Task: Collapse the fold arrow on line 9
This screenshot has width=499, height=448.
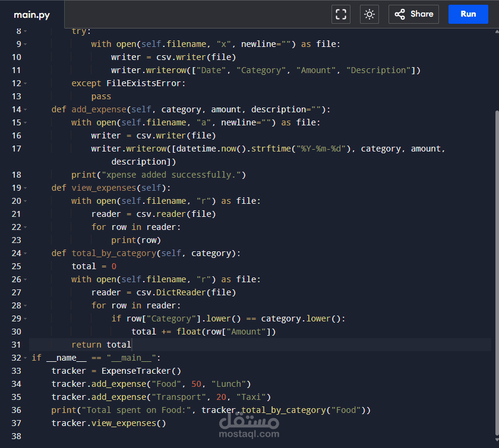Action: [x=25, y=44]
